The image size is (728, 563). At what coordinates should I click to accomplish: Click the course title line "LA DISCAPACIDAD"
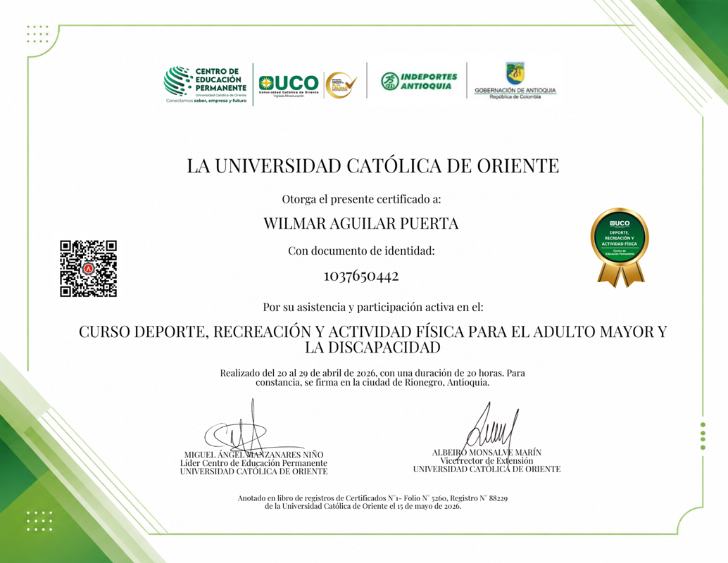373,347
